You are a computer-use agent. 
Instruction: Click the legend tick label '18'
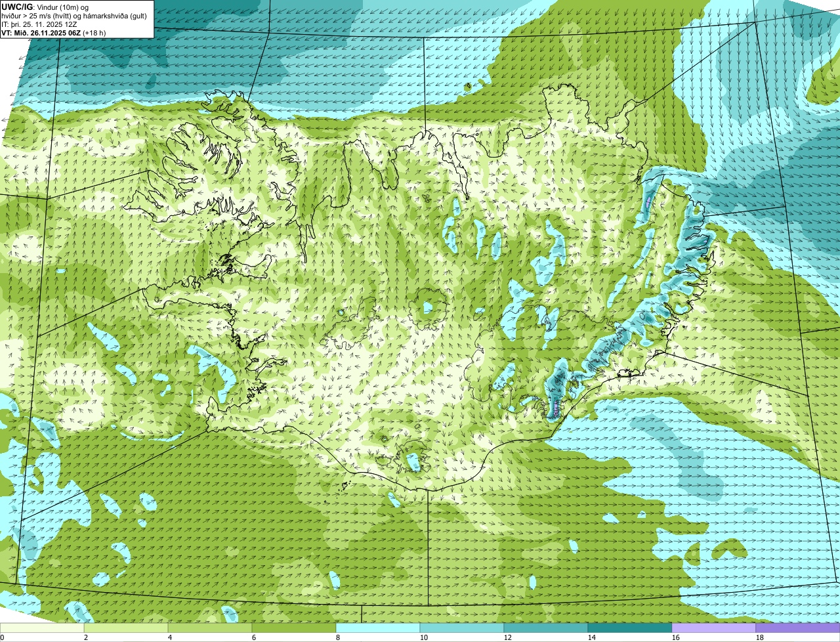click(x=760, y=637)
